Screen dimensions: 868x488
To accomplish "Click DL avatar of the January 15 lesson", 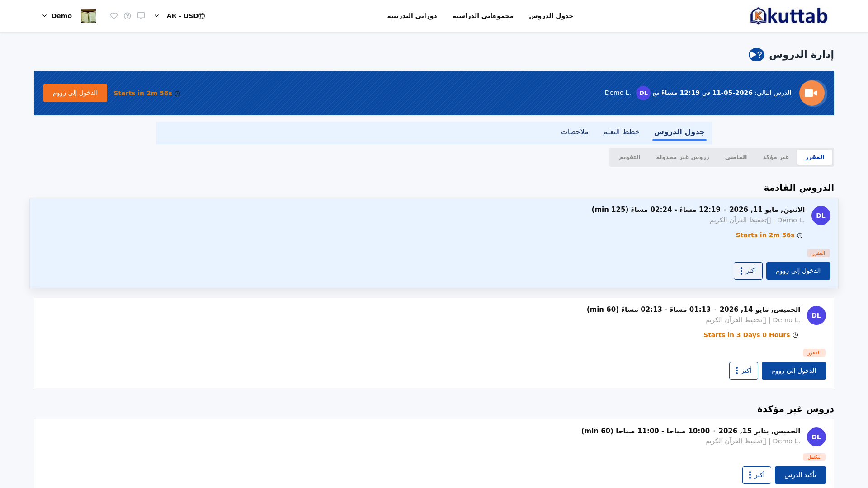I will pos(816,437).
